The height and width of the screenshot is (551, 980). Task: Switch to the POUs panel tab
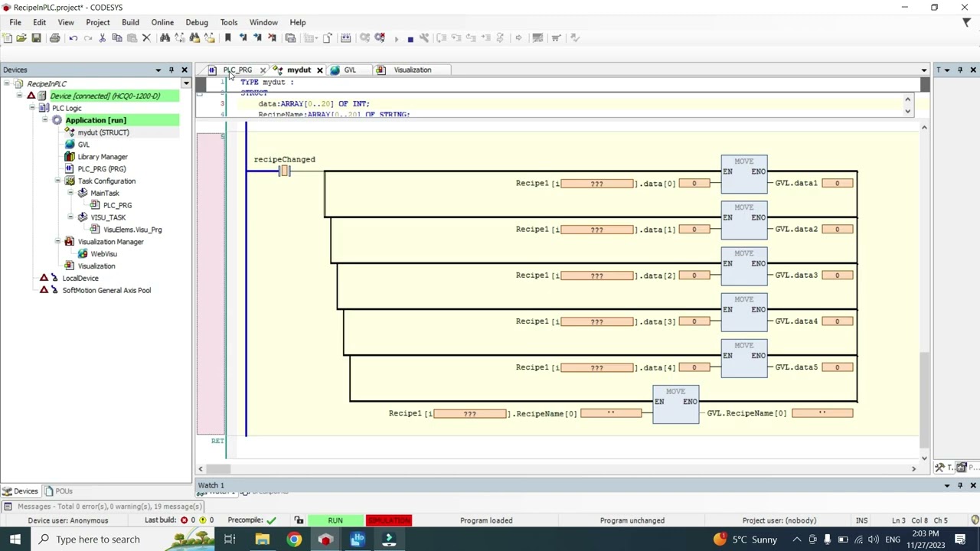[x=58, y=491]
